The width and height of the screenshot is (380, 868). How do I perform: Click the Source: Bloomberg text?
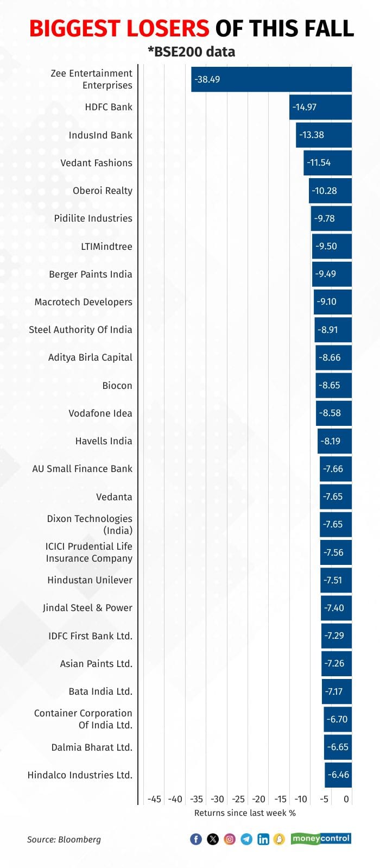64,839
